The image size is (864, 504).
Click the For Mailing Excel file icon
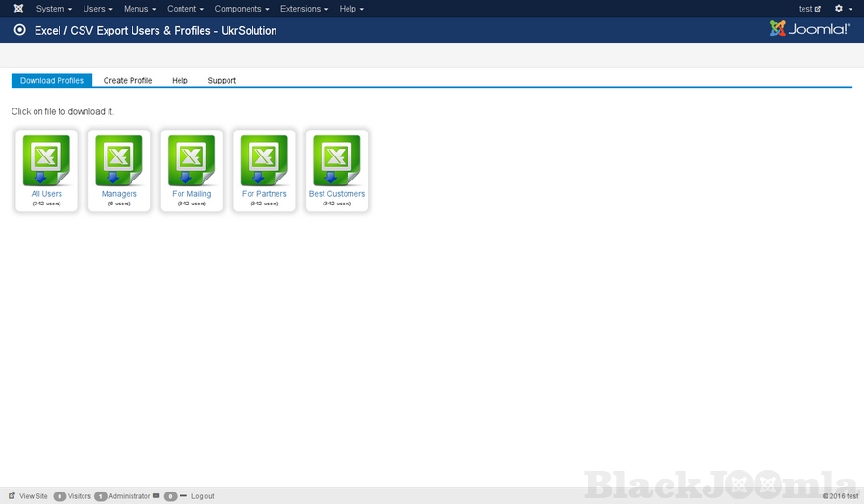tap(192, 160)
